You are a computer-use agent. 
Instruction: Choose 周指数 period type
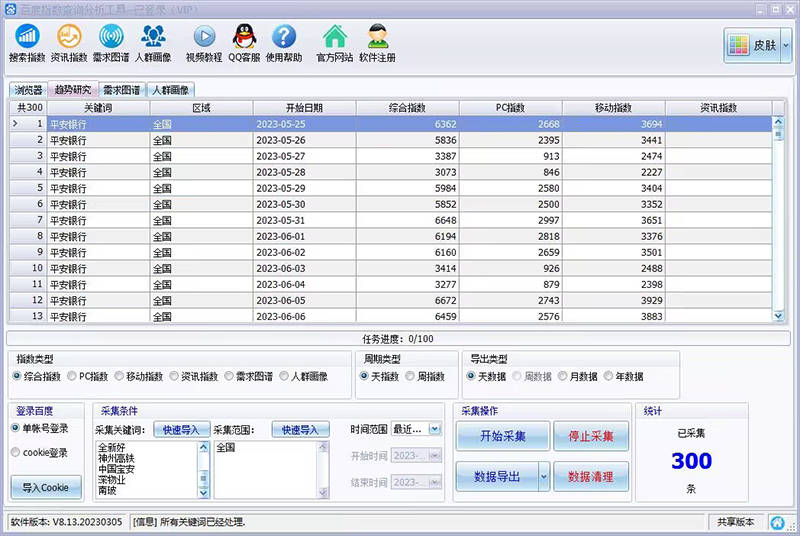pyautogui.click(x=426, y=376)
